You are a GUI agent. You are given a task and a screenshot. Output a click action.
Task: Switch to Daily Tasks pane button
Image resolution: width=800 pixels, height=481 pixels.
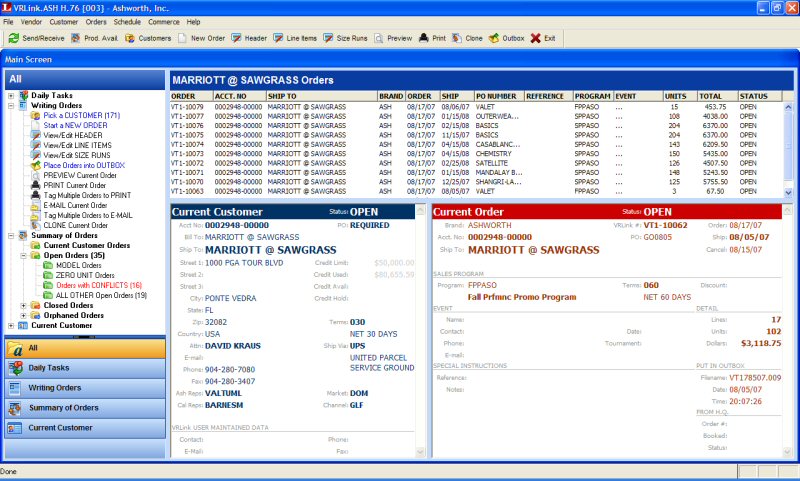click(x=85, y=368)
